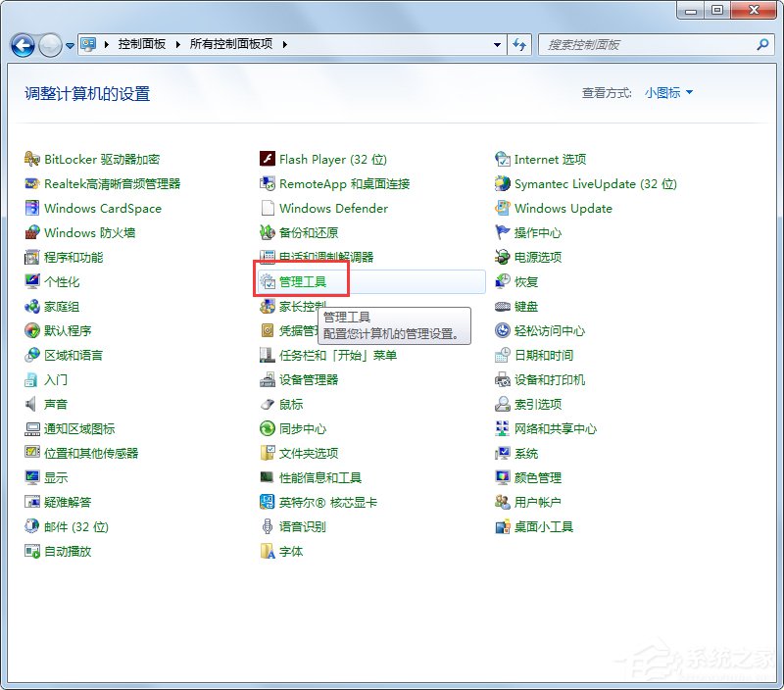
Task: Open Flash Player (32 位) settings
Action: (x=332, y=160)
